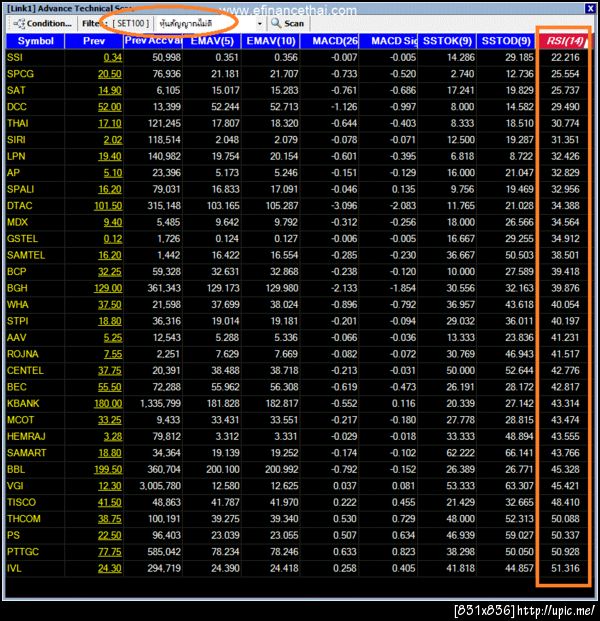Click VGI's Prev AccVal 3,005,780
The image size is (600, 621).
tap(160, 486)
